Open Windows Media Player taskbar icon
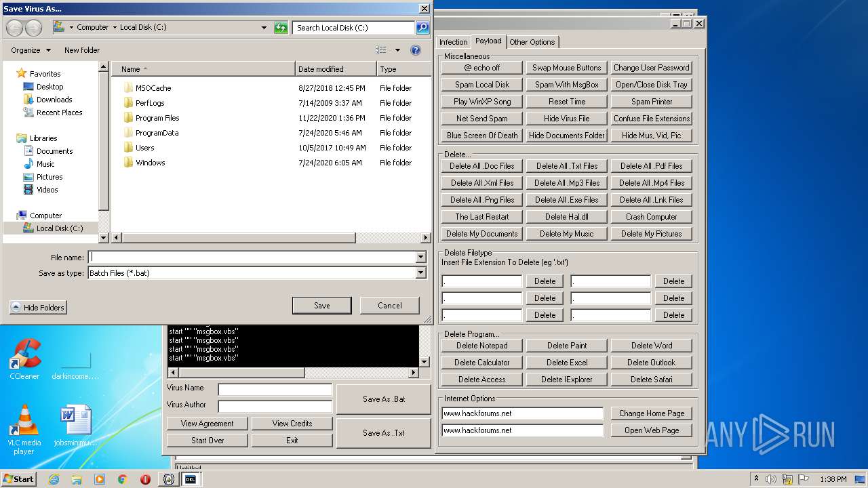 pos(100,479)
